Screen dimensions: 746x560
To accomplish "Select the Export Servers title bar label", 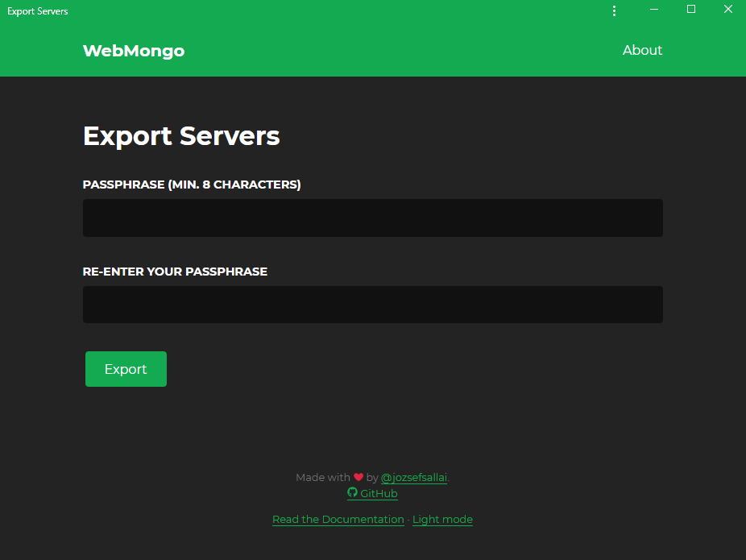I will pyautogui.click(x=37, y=10).
